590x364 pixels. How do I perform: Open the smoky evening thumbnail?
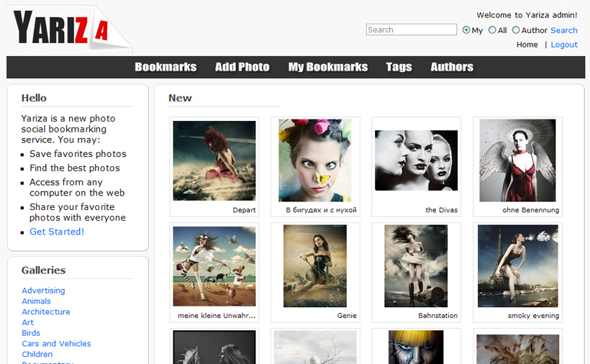pyautogui.click(x=518, y=266)
